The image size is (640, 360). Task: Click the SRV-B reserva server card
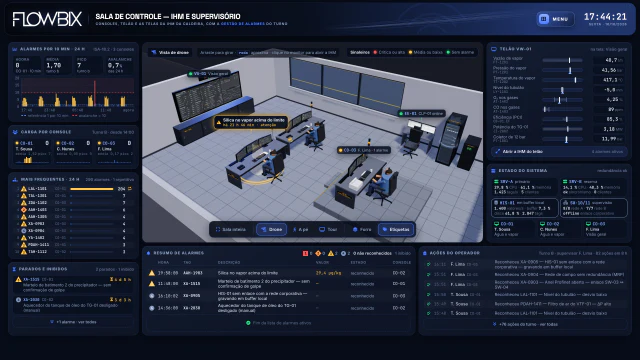tap(593, 187)
